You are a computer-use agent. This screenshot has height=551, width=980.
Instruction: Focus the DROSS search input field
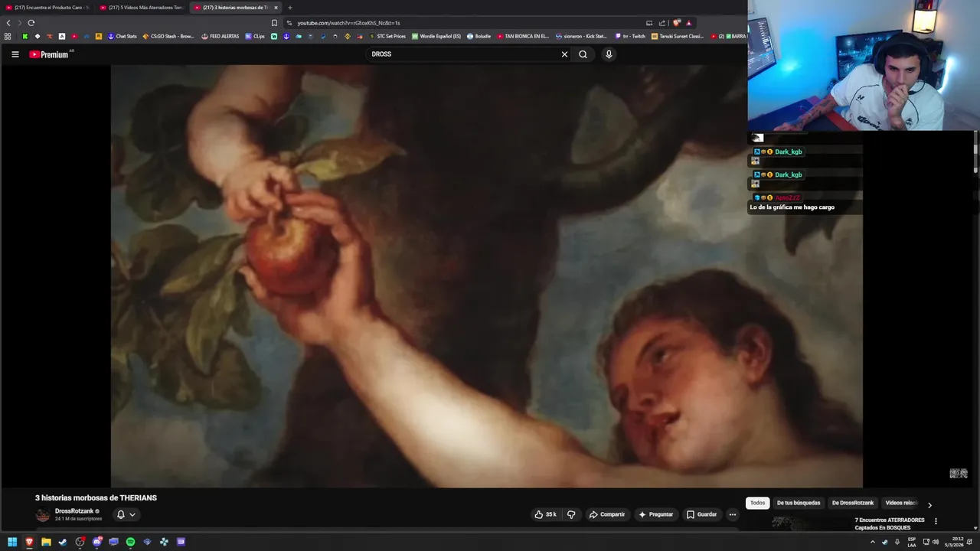[463, 54]
